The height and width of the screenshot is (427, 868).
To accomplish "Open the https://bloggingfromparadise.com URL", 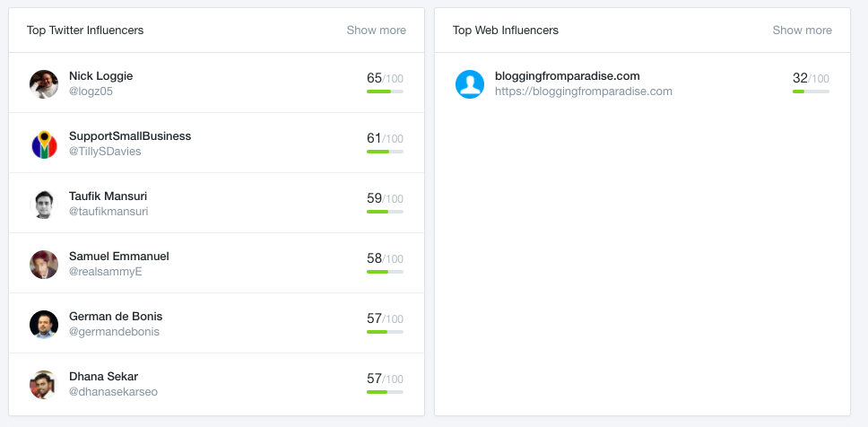I will point(584,91).
